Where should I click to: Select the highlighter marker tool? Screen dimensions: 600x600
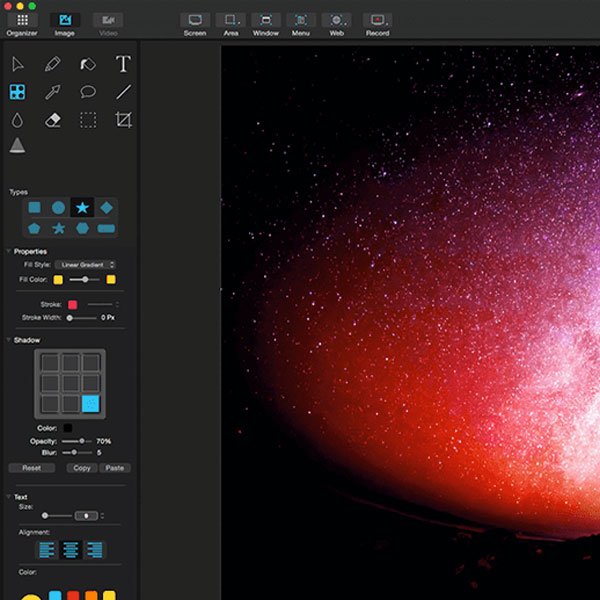[x=88, y=64]
